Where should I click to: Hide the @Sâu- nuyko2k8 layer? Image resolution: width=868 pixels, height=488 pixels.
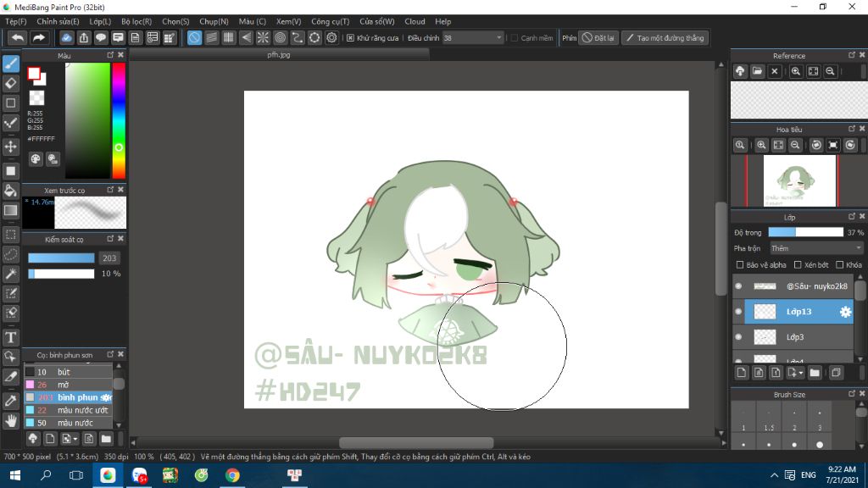tap(738, 286)
